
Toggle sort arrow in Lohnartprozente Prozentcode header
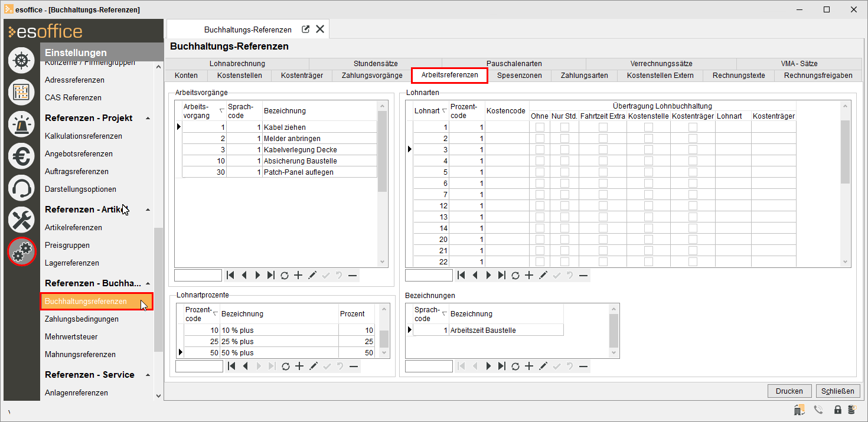[215, 313]
